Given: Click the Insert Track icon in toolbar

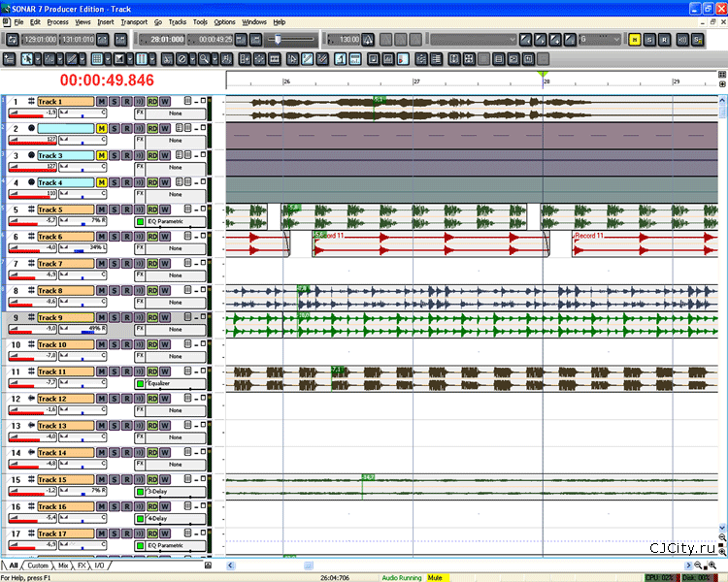Looking at the screenshot, I should pyautogui.click(x=10, y=59).
